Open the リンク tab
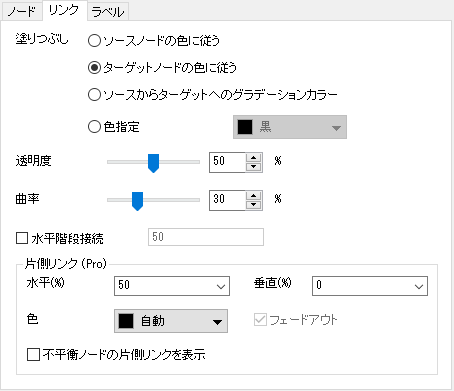This screenshot has width=454, height=391. pyautogui.click(x=64, y=11)
